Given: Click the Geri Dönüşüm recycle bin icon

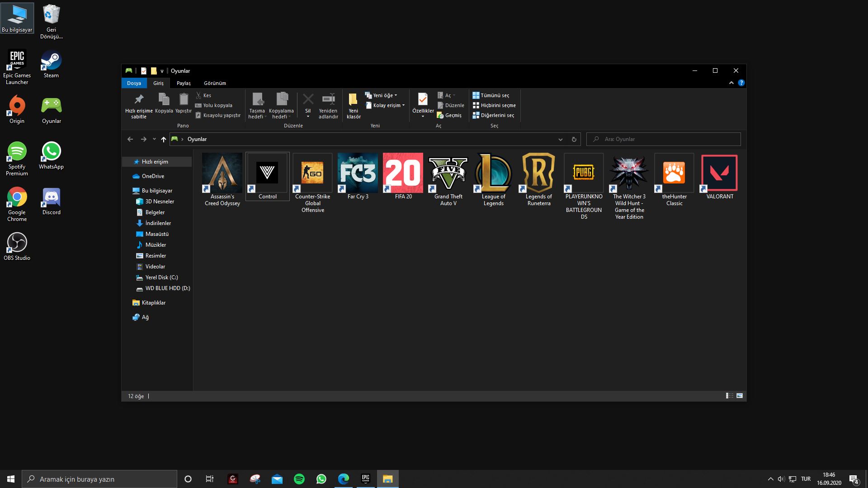Looking at the screenshot, I should click(x=51, y=21).
